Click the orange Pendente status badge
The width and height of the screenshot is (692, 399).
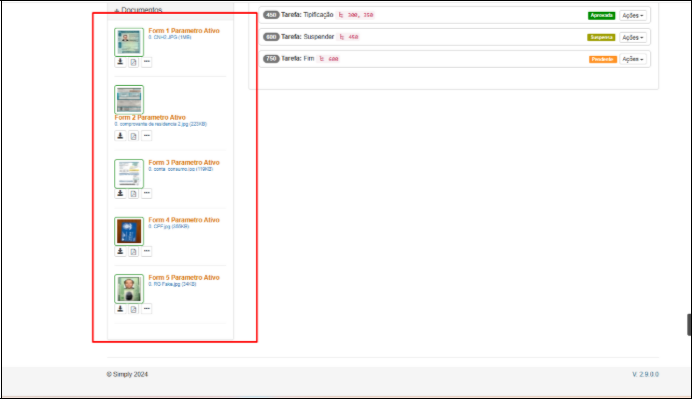[602, 59]
